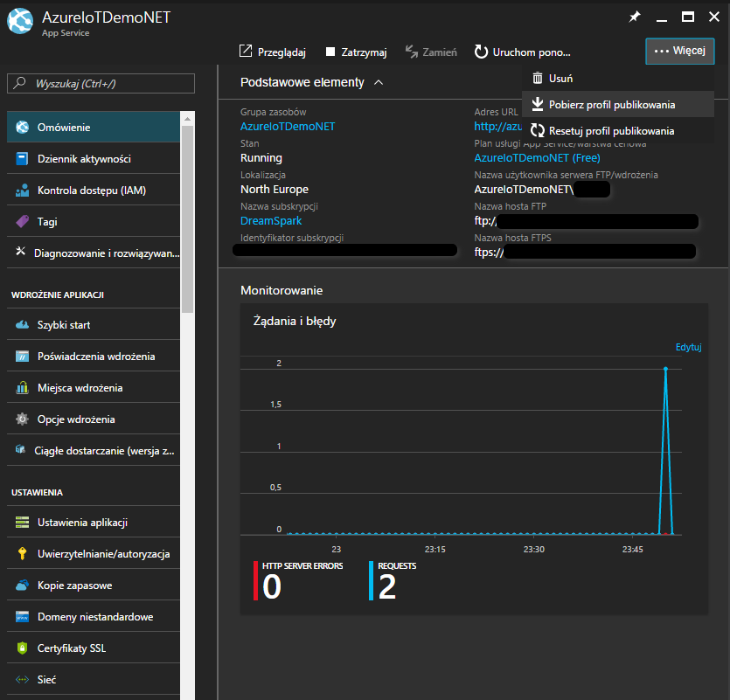Click the Dziennik aktywności journal icon

[x=23, y=159]
